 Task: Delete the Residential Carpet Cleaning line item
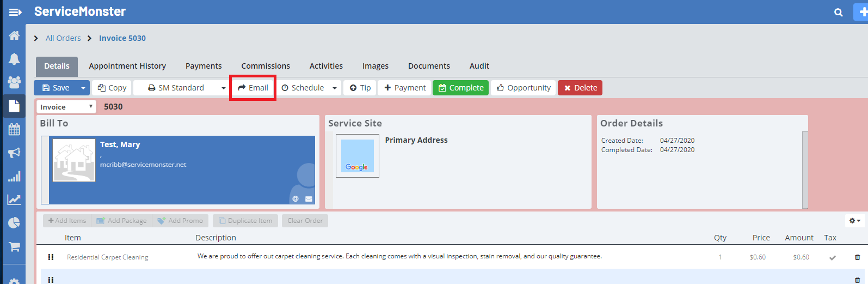(x=858, y=257)
